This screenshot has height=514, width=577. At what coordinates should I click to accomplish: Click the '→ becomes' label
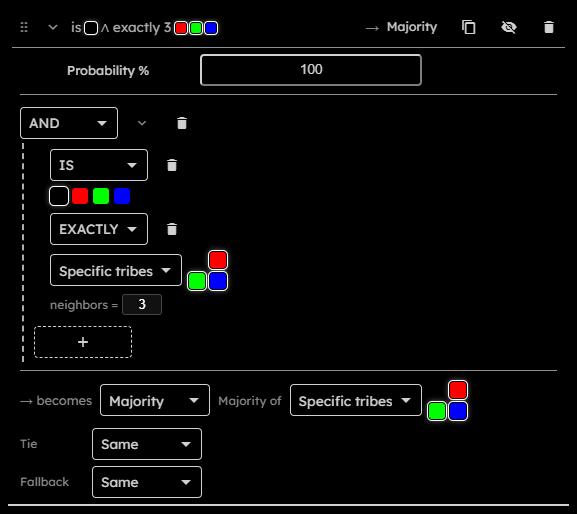point(56,400)
